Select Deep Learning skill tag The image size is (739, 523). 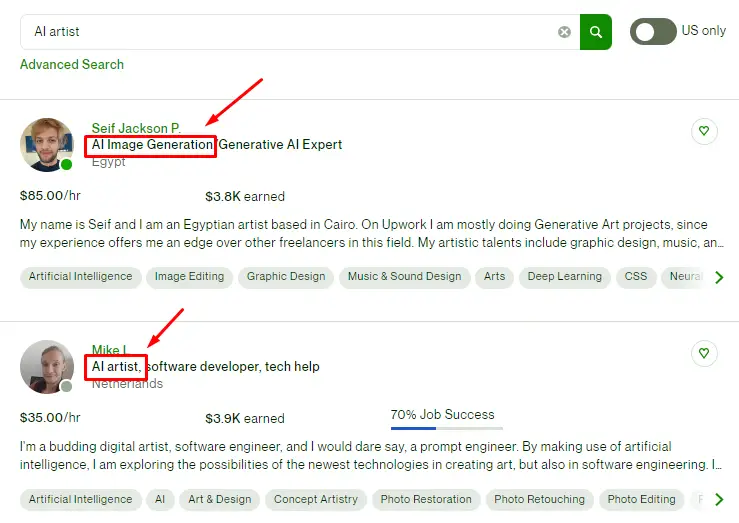click(x=565, y=277)
